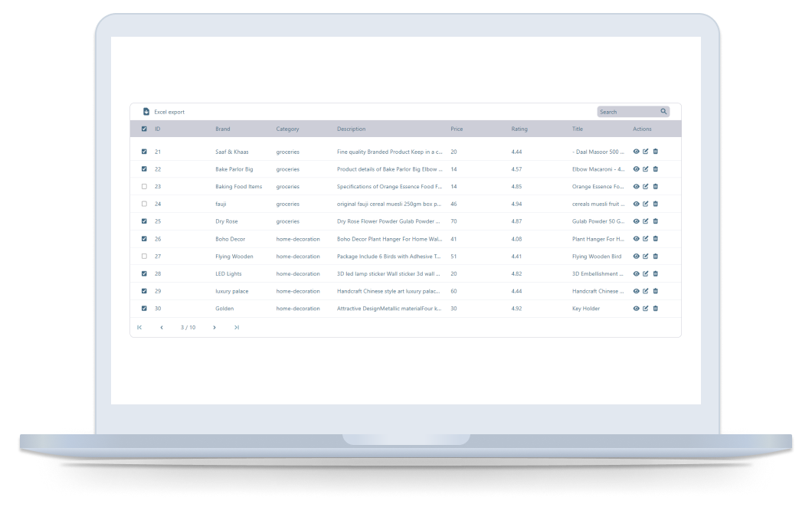Select the price 70 cell
This screenshot has width=812, height=507.
tap(453, 221)
